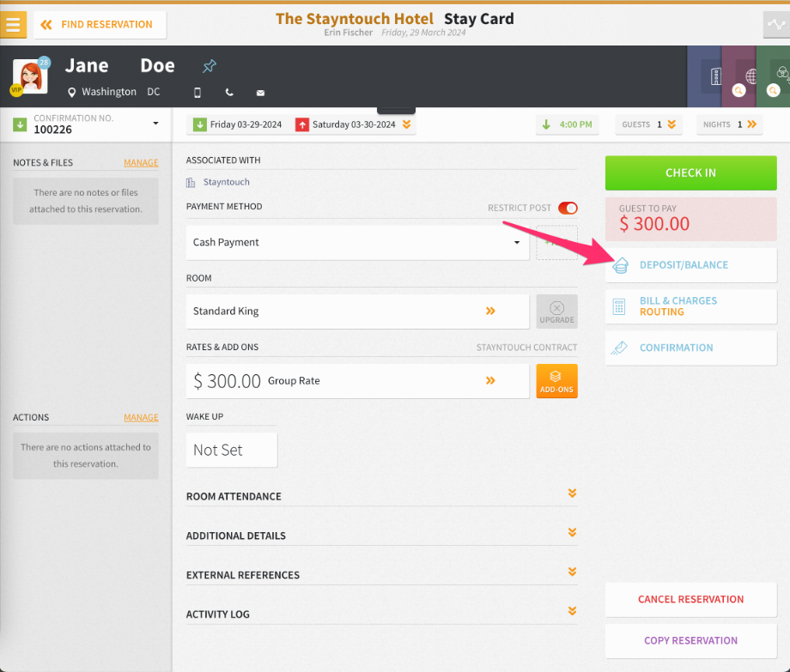This screenshot has width=790, height=672.
Task: Click the green Check In button
Action: click(x=690, y=173)
